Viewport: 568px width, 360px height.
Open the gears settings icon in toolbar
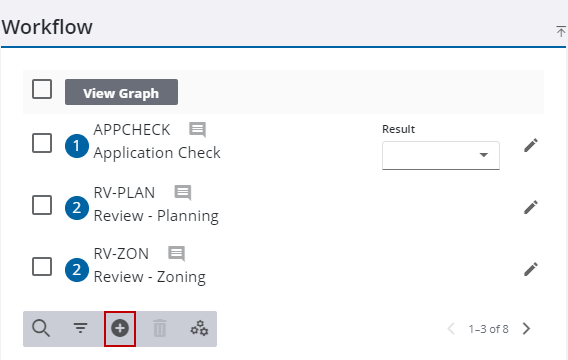(199, 328)
